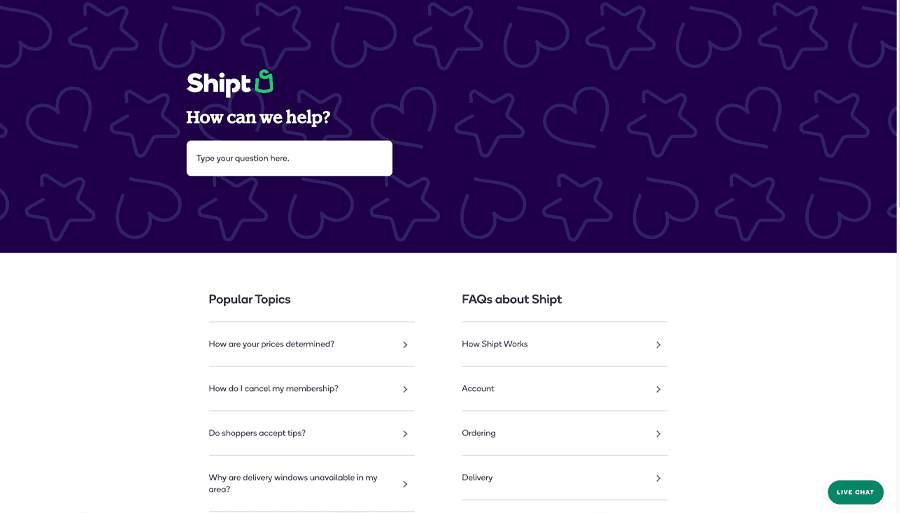Click the chevron beside How are your prices determined
Viewport: 900px width, 513px height.
coord(405,345)
